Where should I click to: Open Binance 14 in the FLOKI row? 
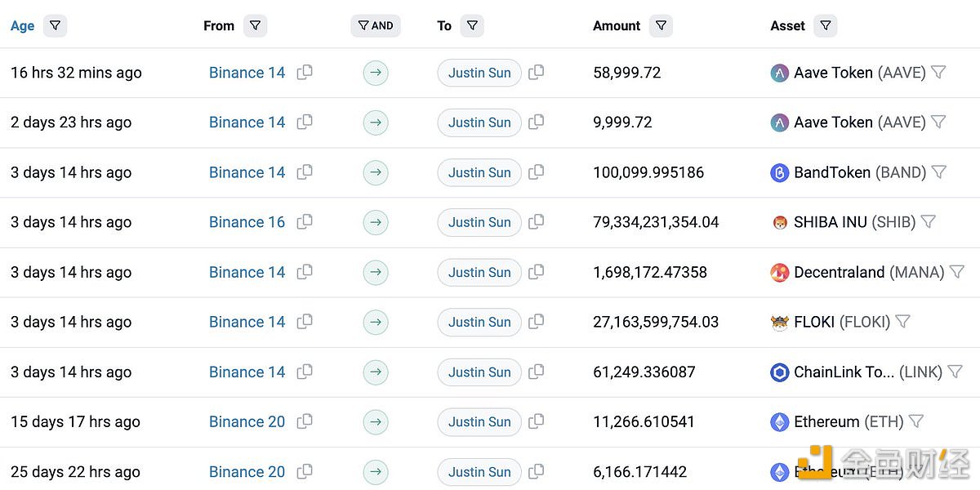click(247, 322)
